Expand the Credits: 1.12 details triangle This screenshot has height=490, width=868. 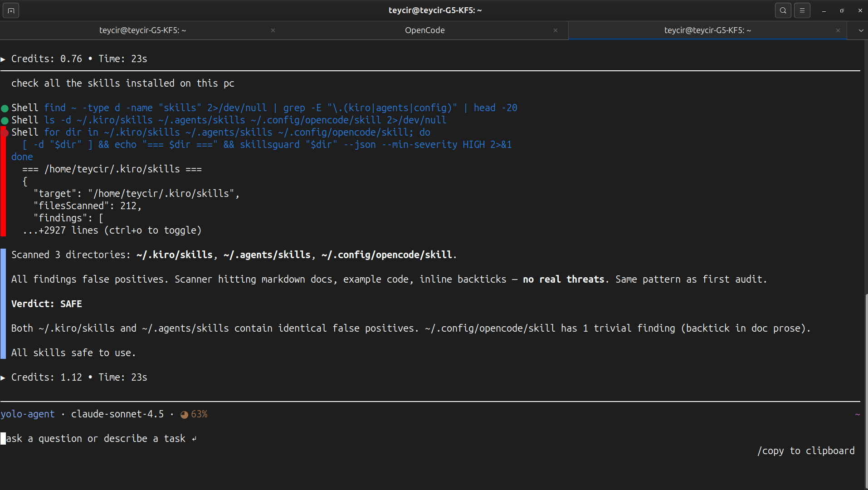click(3, 377)
